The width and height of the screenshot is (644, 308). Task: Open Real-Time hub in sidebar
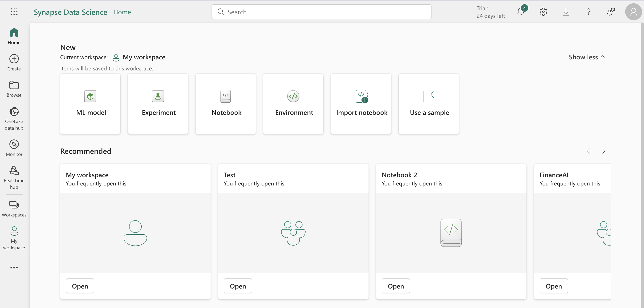[14, 178]
